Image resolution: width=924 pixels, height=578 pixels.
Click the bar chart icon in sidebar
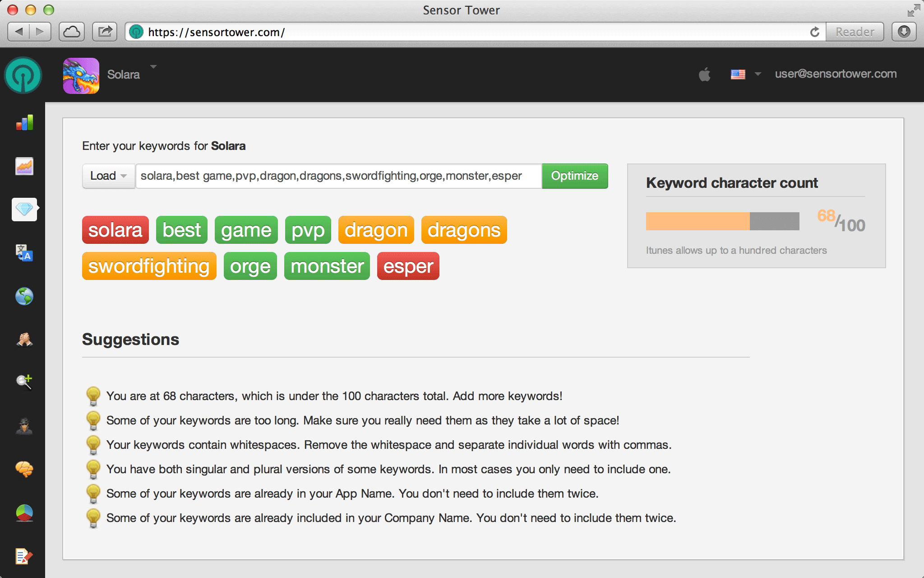[24, 123]
